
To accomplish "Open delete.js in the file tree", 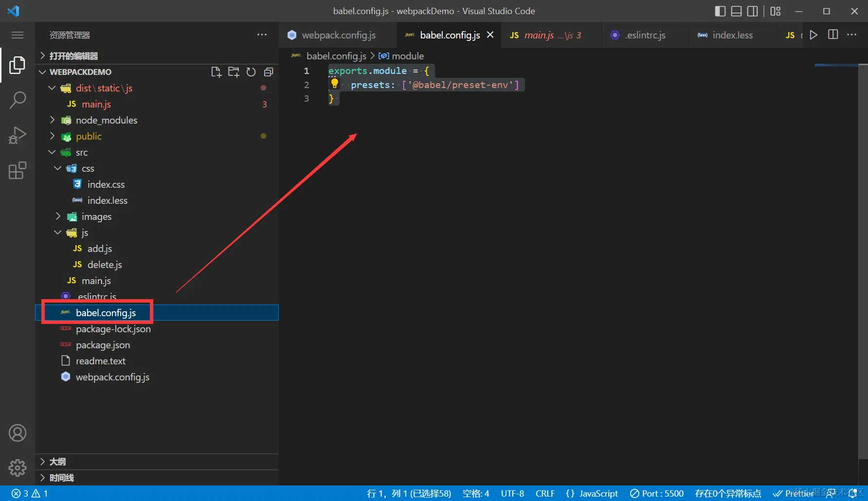I will pyautogui.click(x=157, y=265).
